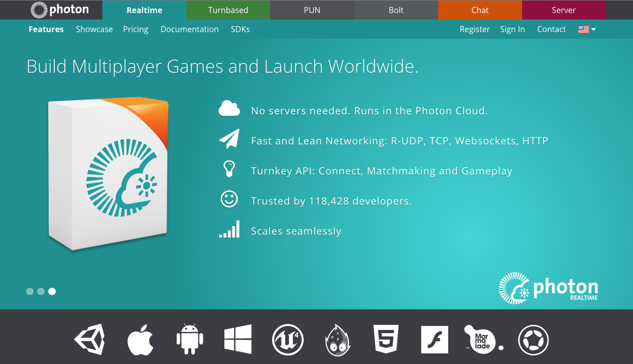Click text 'Turnkey API: Connect, Matchmaking and Gameplay'
The image size is (633, 364).
pyautogui.click(x=382, y=171)
